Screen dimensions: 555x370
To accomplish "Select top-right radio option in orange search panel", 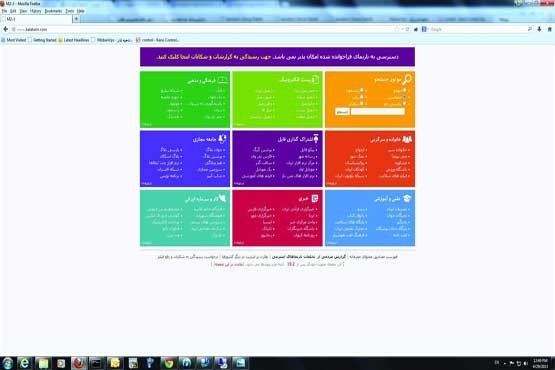I will coord(405,90).
